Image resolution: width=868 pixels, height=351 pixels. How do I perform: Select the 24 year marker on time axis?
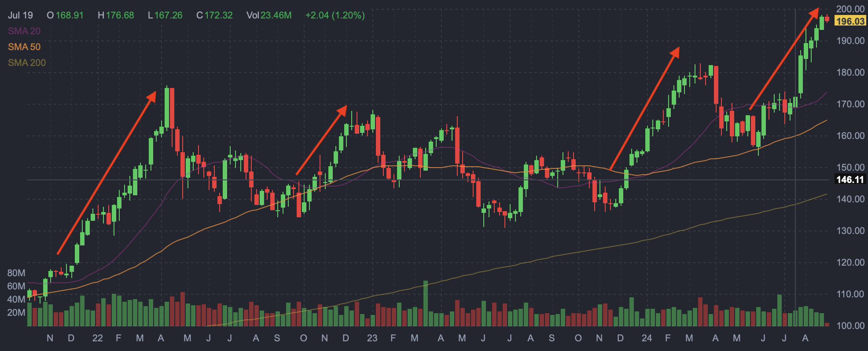(x=647, y=338)
